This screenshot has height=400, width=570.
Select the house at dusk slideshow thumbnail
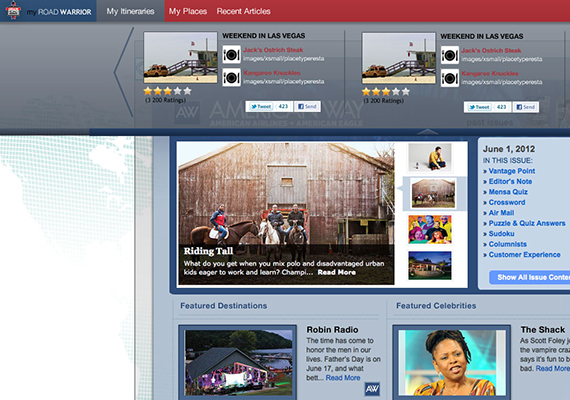pyautogui.click(x=430, y=265)
